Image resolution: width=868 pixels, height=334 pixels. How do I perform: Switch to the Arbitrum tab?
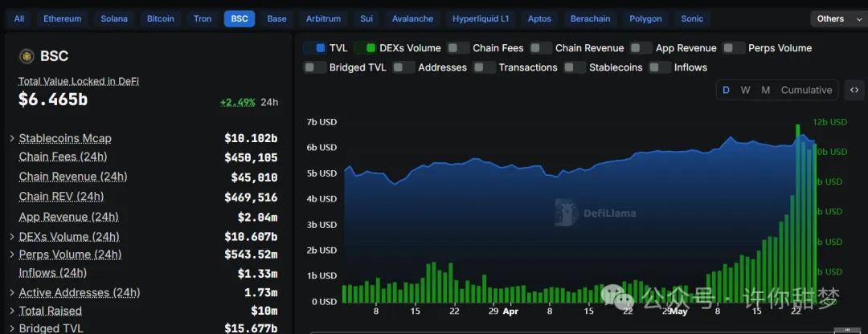tap(323, 18)
